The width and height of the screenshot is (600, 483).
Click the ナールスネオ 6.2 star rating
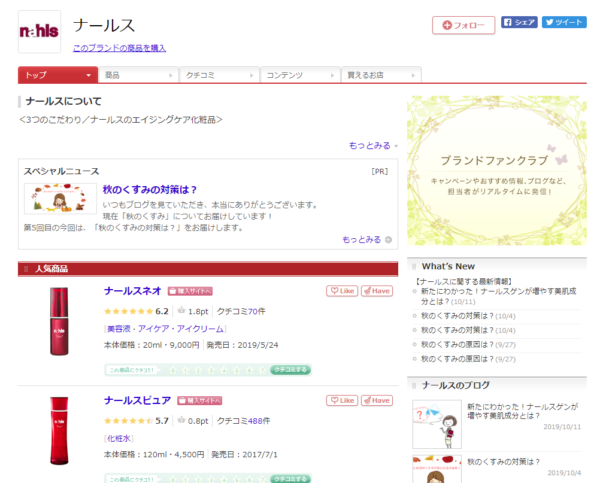click(x=136, y=312)
